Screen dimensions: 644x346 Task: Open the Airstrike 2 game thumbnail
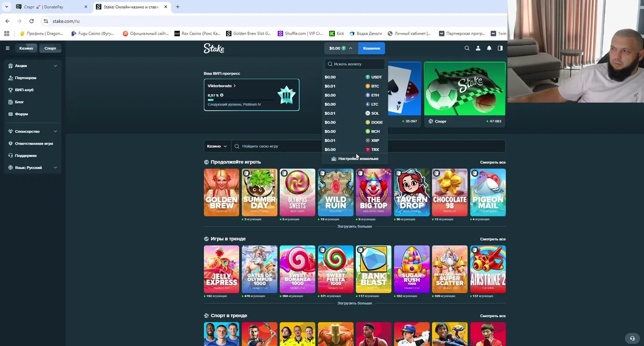[x=488, y=269]
